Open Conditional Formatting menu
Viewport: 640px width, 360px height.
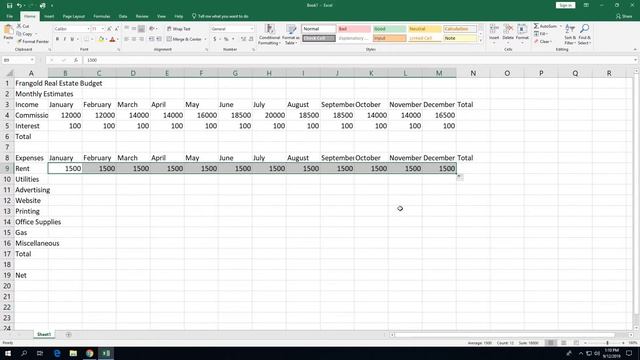coord(269,34)
